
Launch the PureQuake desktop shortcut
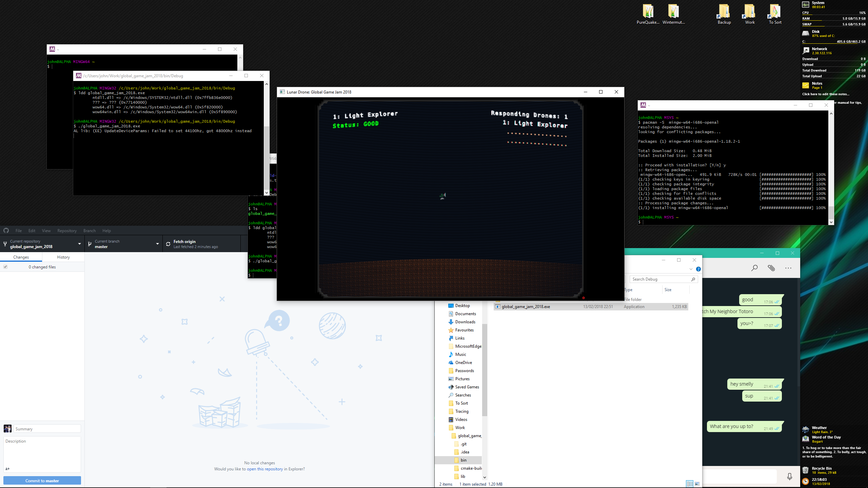tap(648, 10)
